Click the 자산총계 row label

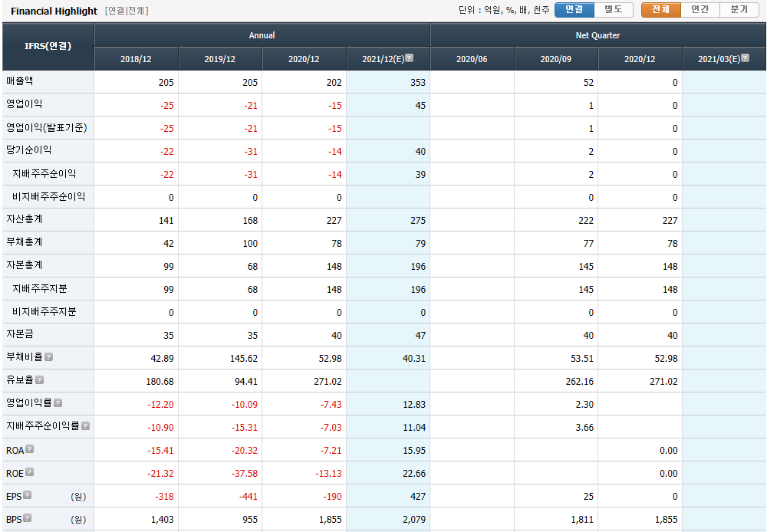(x=25, y=219)
